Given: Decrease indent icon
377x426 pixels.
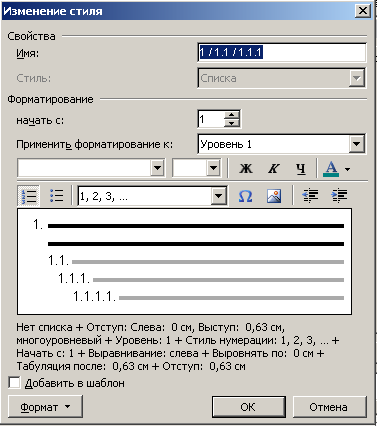Looking at the screenshot, I should (310, 196).
